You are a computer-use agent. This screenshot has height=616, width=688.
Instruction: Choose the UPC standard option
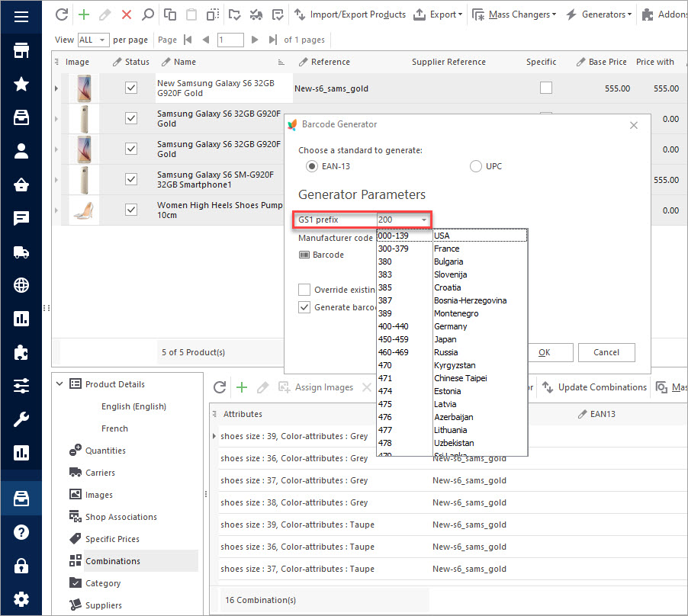(476, 165)
